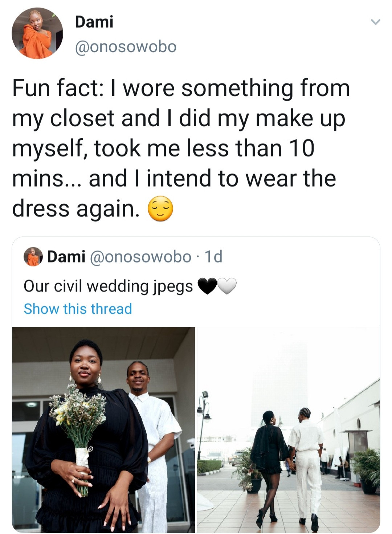Click the black heart emoji

[x=207, y=286]
